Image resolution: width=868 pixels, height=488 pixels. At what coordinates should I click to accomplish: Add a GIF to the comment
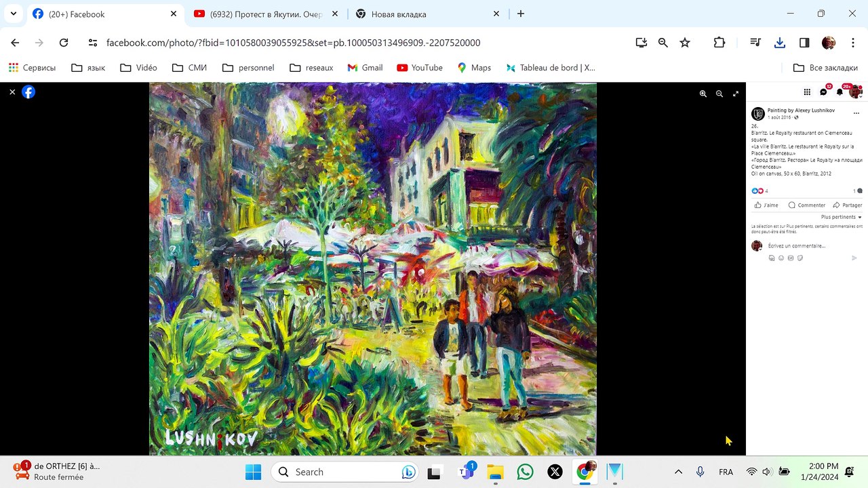pyautogui.click(x=791, y=258)
